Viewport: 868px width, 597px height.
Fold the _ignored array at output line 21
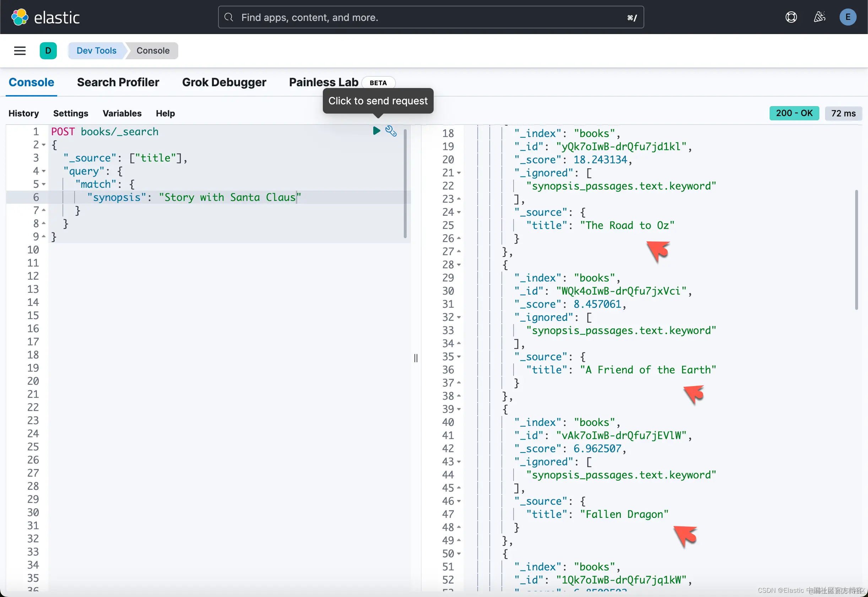click(459, 173)
